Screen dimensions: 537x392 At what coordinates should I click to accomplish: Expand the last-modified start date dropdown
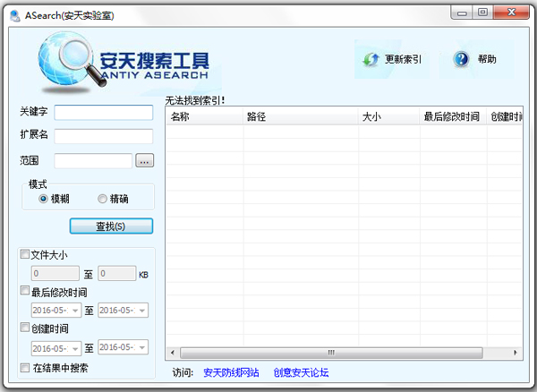pyautogui.click(x=75, y=311)
